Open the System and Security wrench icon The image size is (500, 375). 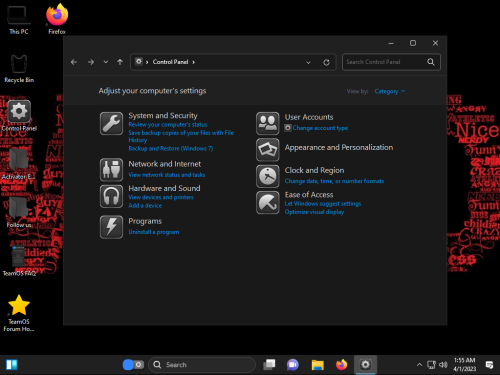(111, 123)
